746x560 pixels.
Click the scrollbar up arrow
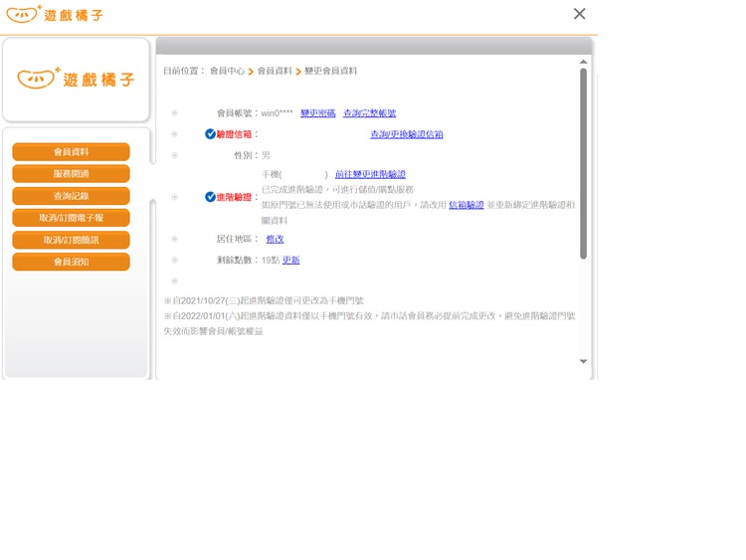coord(583,62)
